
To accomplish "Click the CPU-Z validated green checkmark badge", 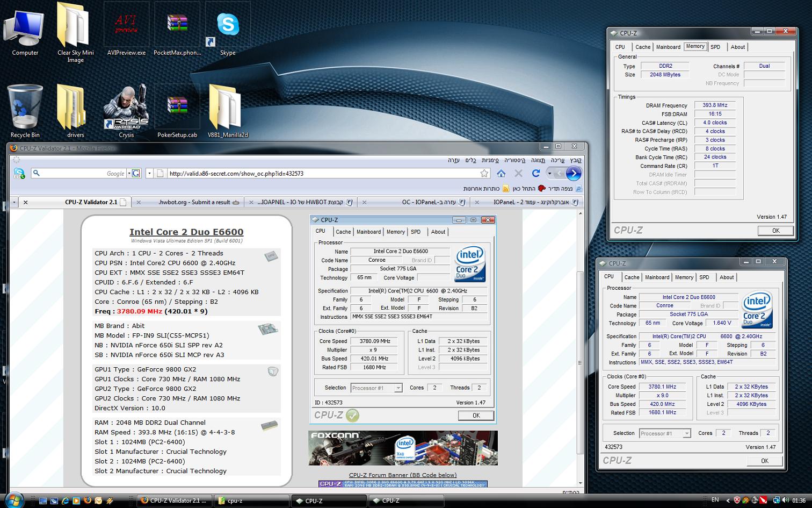I will coord(353,415).
